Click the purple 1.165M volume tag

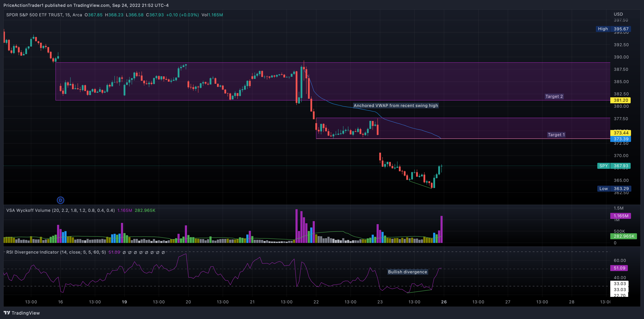point(620,216)
